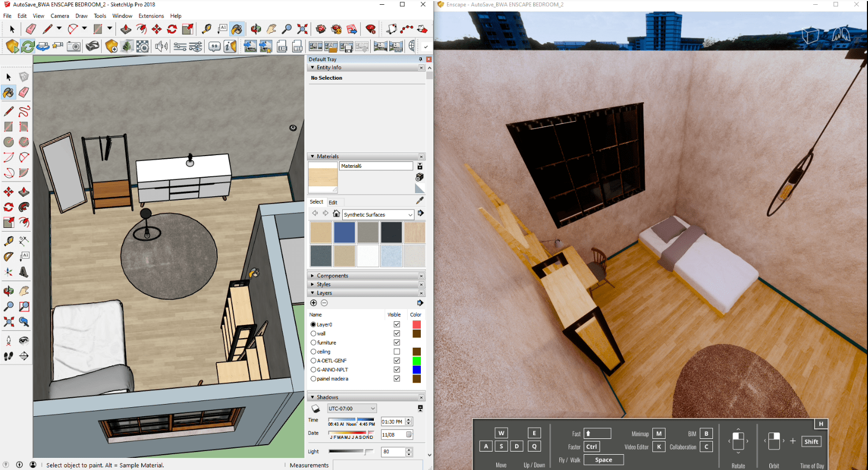Open the Extensions menu
This screenshot has width=868, height=470.
151,16
